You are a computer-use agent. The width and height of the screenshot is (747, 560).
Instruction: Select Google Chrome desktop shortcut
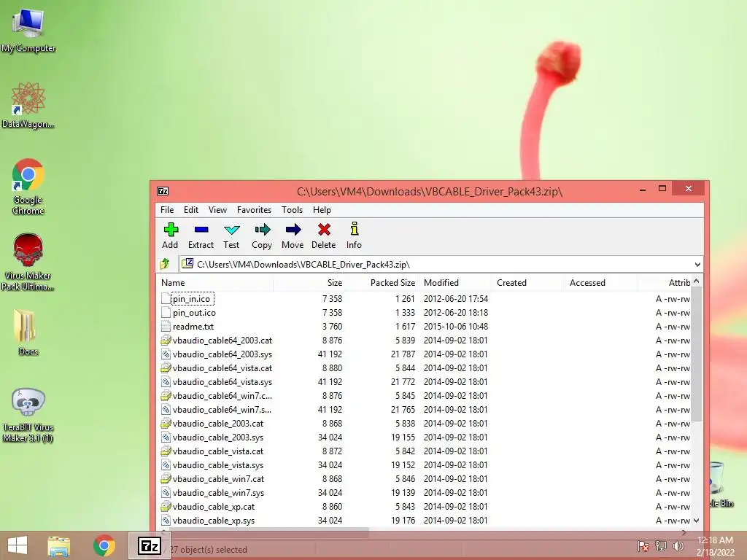[28, 187]
